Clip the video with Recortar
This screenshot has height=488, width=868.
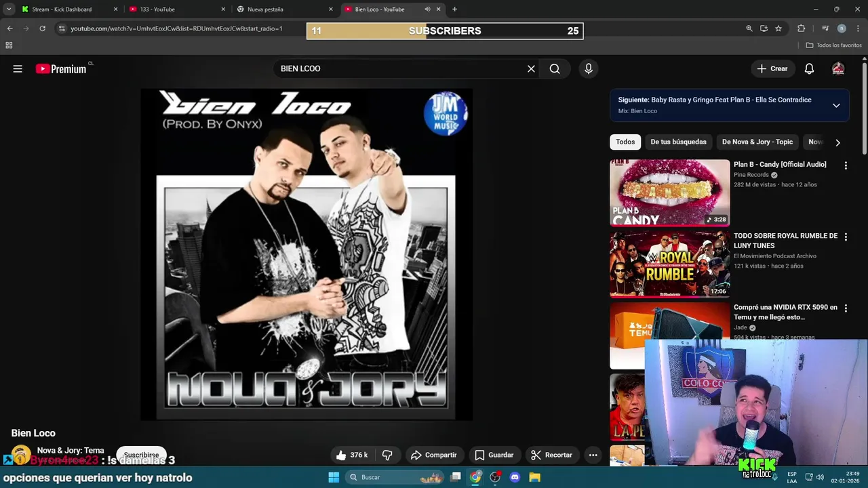tap(551, 455)
